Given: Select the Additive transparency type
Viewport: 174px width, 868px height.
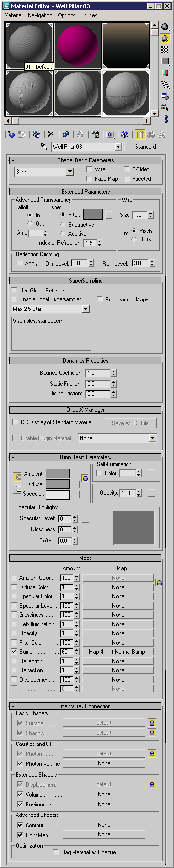Looking at the screenshot, I should pos(63,233).
